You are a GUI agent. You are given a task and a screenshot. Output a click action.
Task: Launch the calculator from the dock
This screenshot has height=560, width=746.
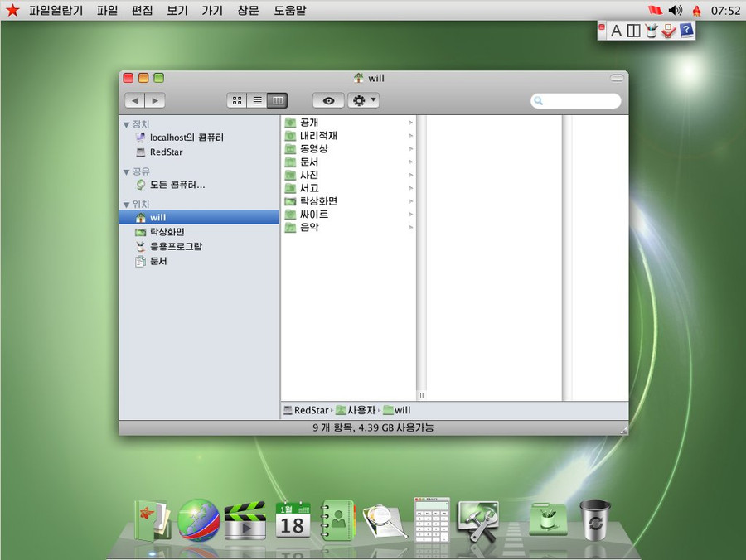(432, 520)
